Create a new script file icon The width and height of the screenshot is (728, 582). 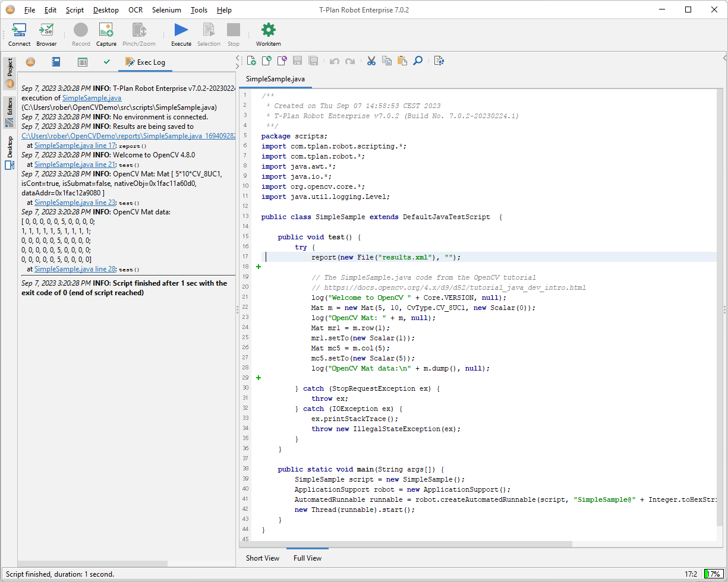coord(251,61)
